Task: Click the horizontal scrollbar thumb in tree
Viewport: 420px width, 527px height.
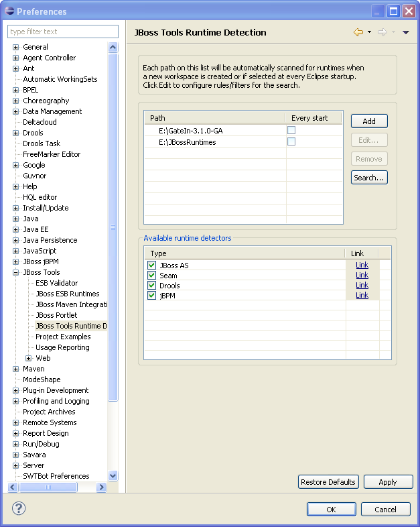Action: click(x=48, y=487)
